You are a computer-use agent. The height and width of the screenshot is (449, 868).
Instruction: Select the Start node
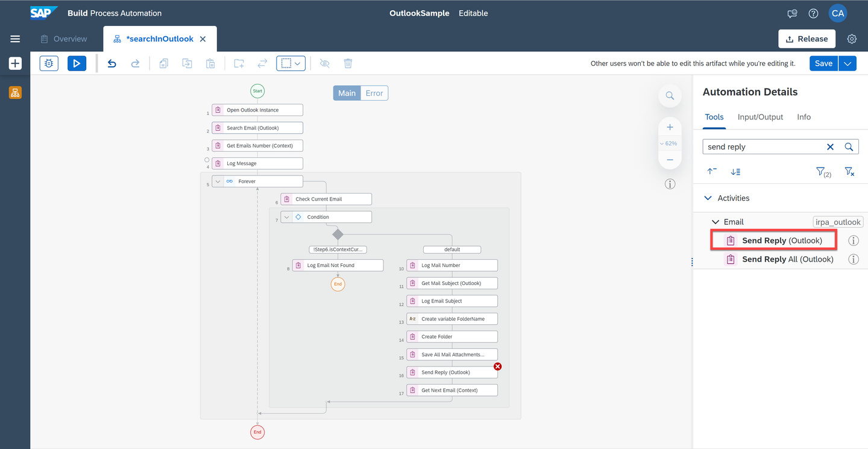coord(257,91)
